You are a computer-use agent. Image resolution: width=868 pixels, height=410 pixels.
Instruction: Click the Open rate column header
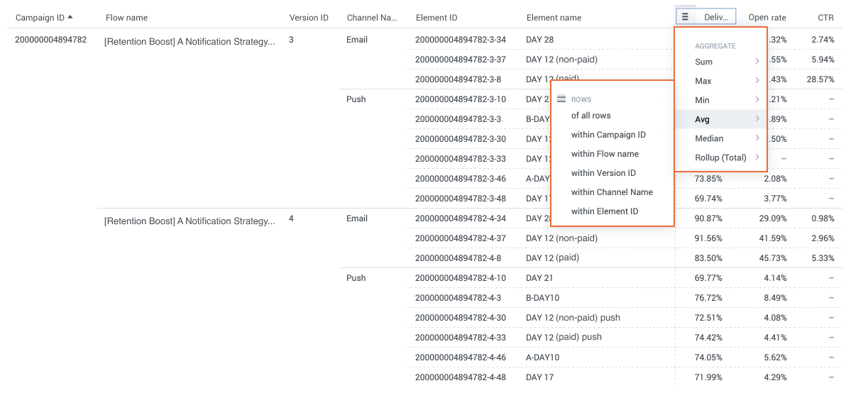tap(767, 18)
